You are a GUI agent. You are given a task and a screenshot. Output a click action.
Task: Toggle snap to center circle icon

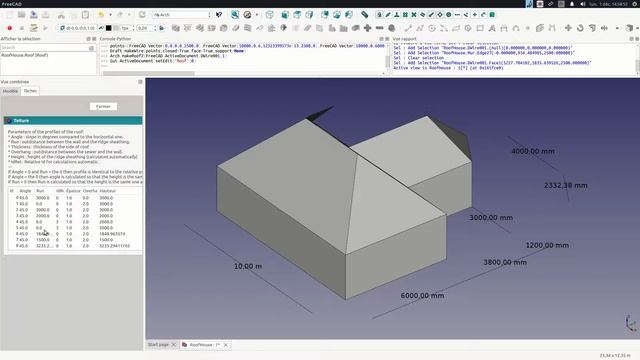pos(449,15)
